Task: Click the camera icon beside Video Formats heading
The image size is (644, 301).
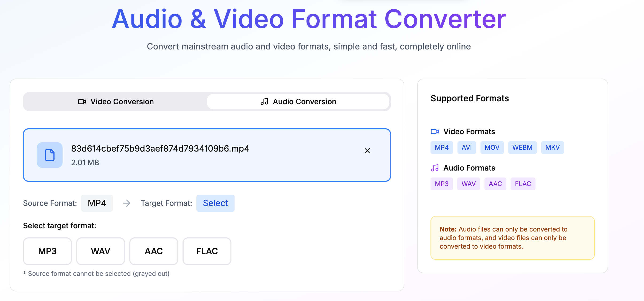Action: click(x=435, y=131)
